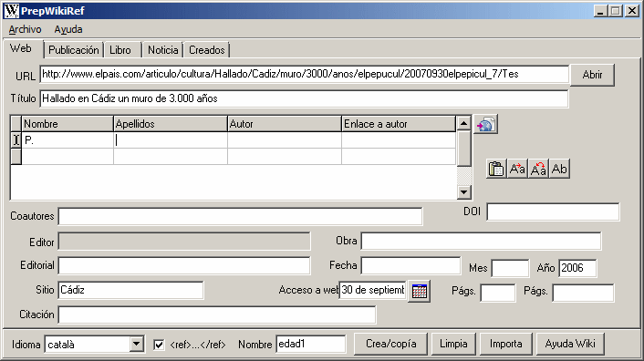Open the calendar date picker icon
The height and width of the screenshot is (361, 644).
[x=420, y=291]
